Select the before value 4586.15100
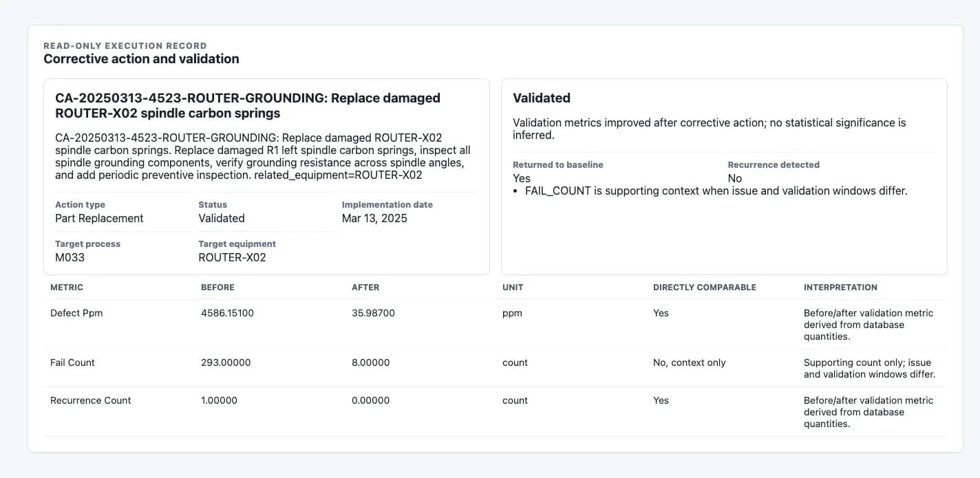Image resolution: width=980 pixels, height=478 pixels. point(227,313)
